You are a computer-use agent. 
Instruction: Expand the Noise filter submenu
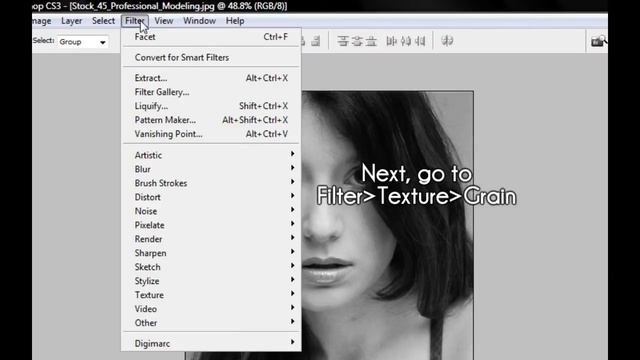(x=211, y=211)
